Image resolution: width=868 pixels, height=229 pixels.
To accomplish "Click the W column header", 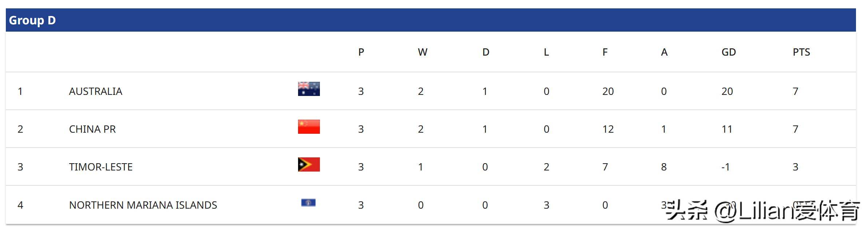I will pos(423,52).
